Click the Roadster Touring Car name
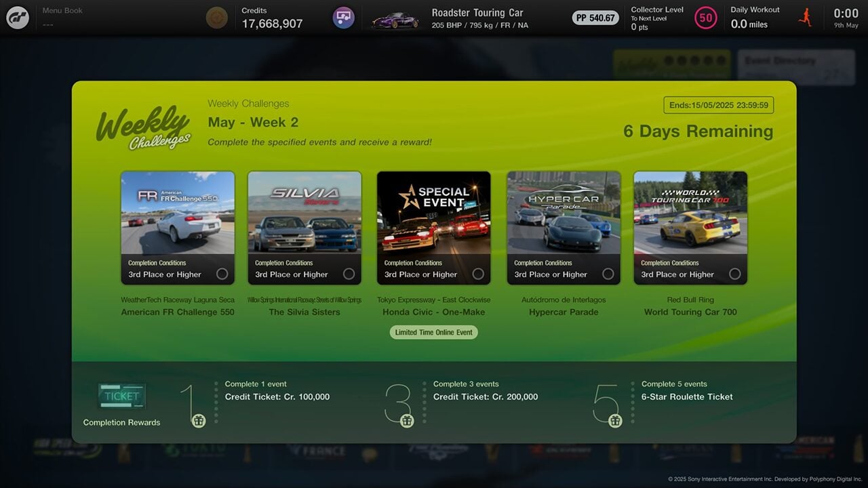 477,13
